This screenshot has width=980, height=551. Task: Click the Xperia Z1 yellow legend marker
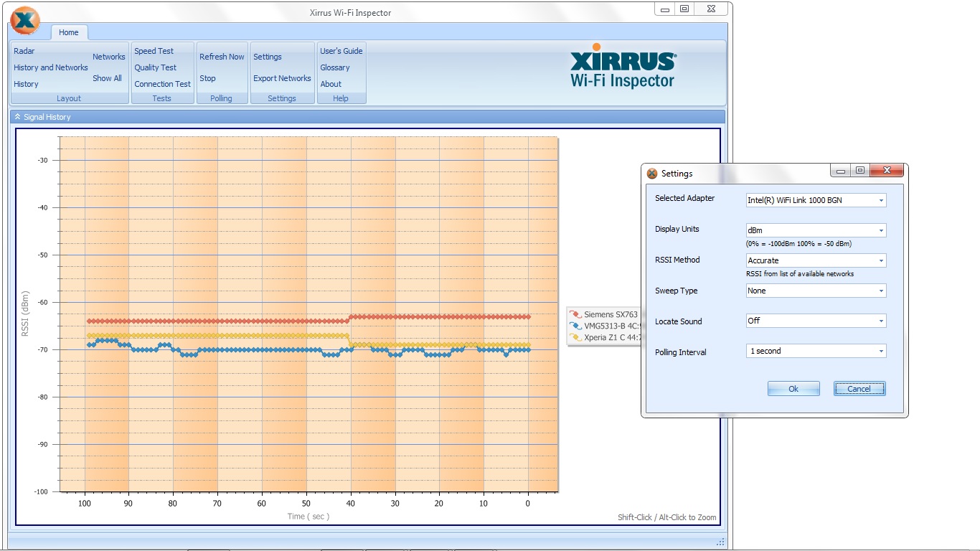click(575, 337)
